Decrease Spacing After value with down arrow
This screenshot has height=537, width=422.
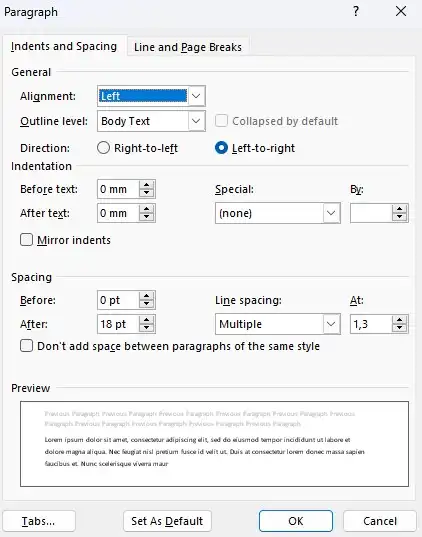tap(147, 328)
